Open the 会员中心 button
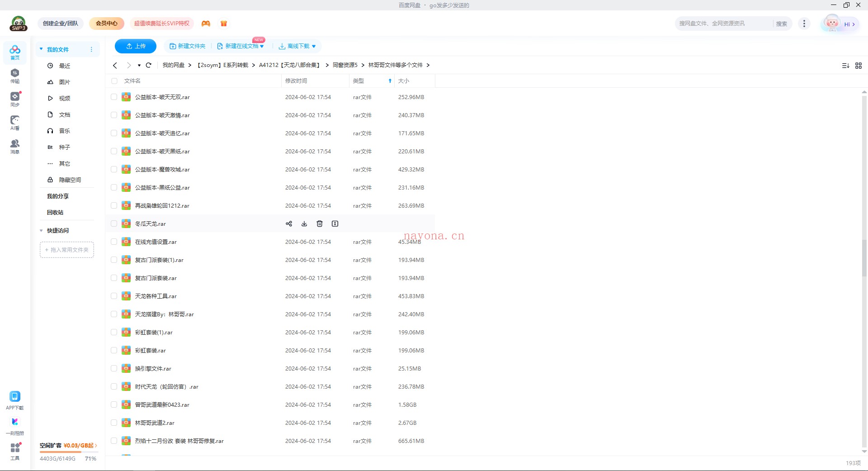This screenshot has height=471, width=868. (x=107, y=24)
